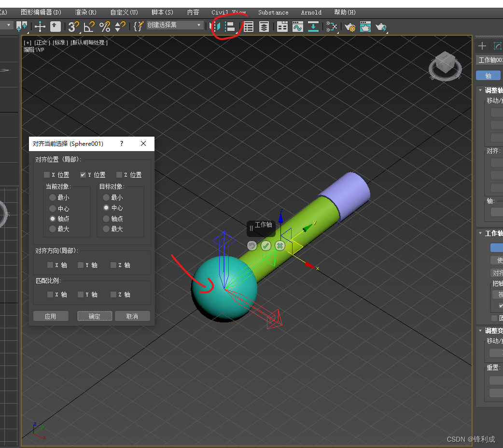
Task: Select 中心 under 当前对象
Action: point(53,208)
